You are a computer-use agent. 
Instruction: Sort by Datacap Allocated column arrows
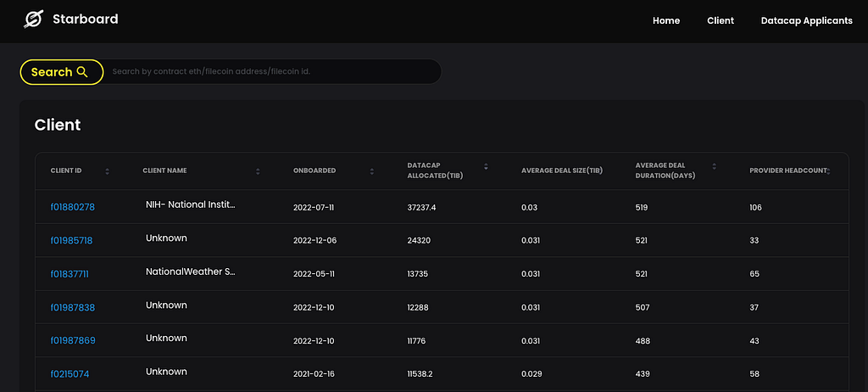[x=486, y=165]
